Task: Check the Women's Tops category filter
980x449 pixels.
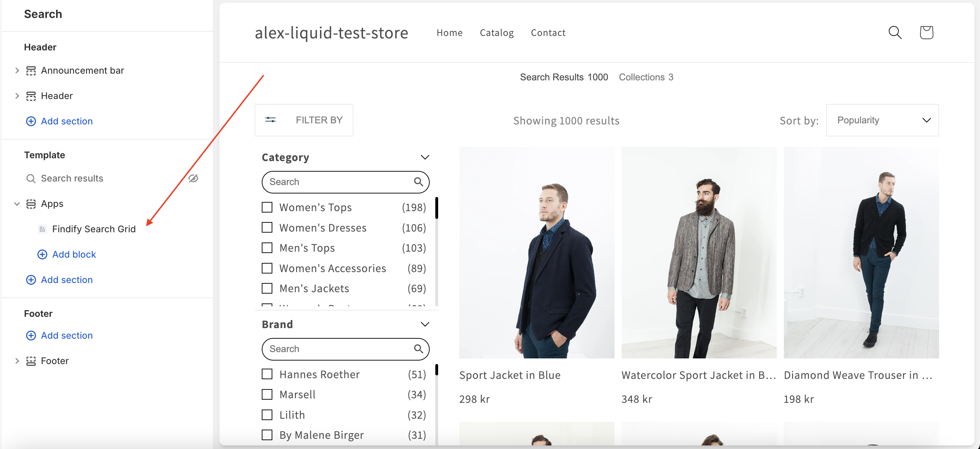Action: coord(267,207)
